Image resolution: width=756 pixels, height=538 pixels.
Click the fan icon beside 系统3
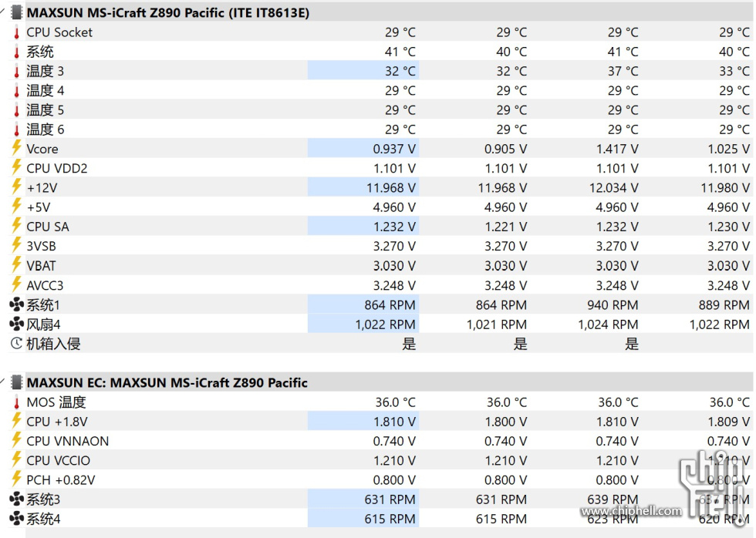pos(16,499)
